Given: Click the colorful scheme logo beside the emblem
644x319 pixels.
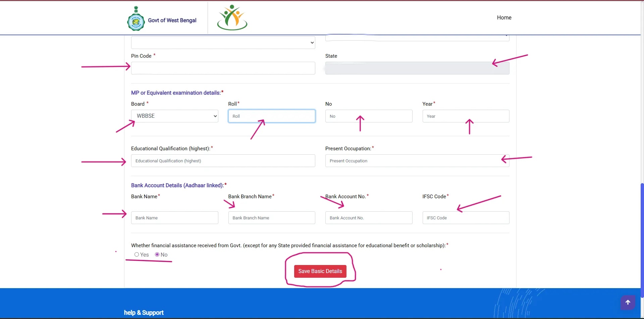Looking at the screenshot, I should pos(232,17).
